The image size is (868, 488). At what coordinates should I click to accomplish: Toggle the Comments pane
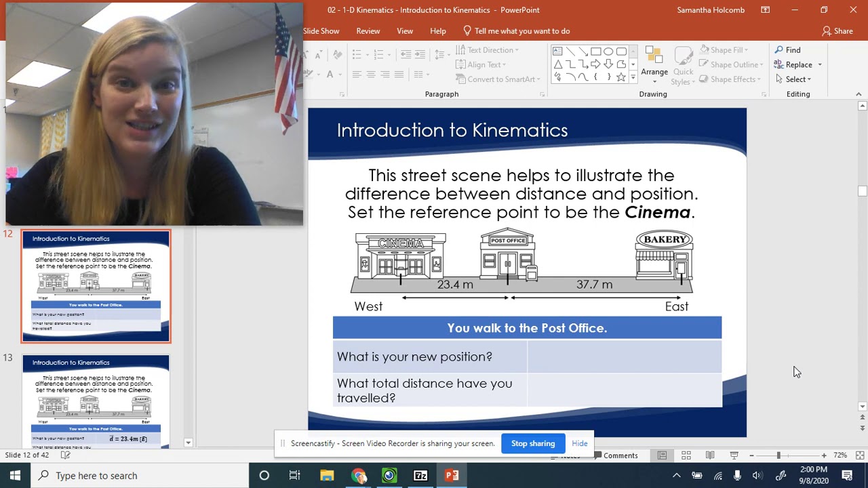(616, 455)
